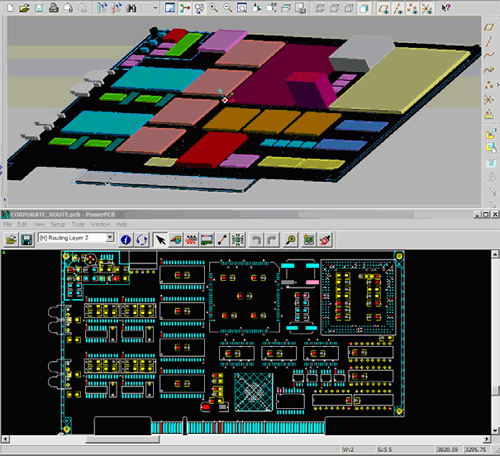Open the Tools menu
Image resolution: width=500 pixels, height=456 pixels.
tap(78, 224)
